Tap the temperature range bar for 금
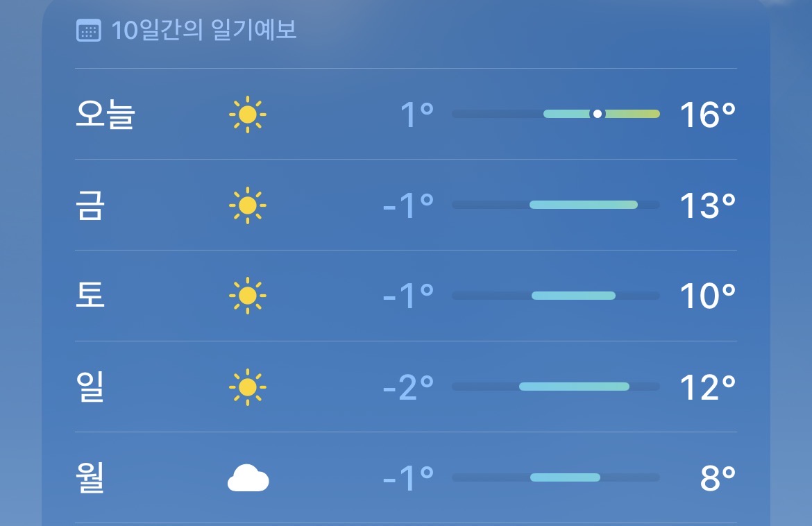Image resolution: width=812 pixels, height=526 pixels. [x=583, y=205]
